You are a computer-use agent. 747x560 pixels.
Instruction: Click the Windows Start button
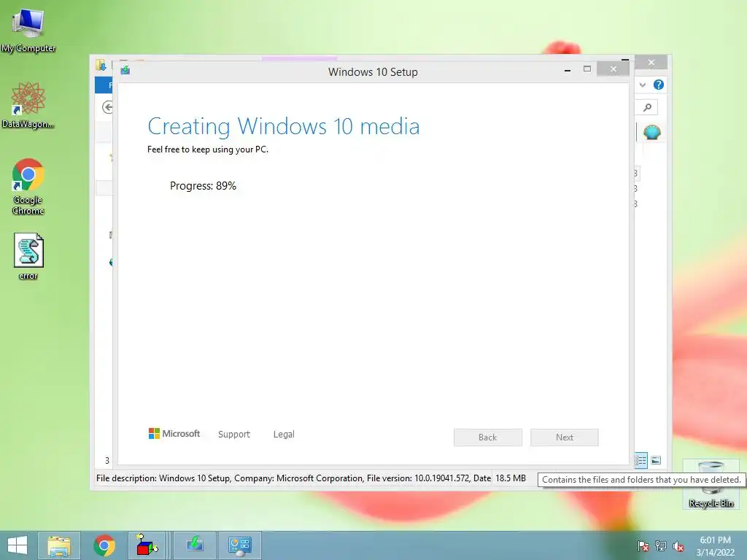pyautogui.click(x=18, y=545)
